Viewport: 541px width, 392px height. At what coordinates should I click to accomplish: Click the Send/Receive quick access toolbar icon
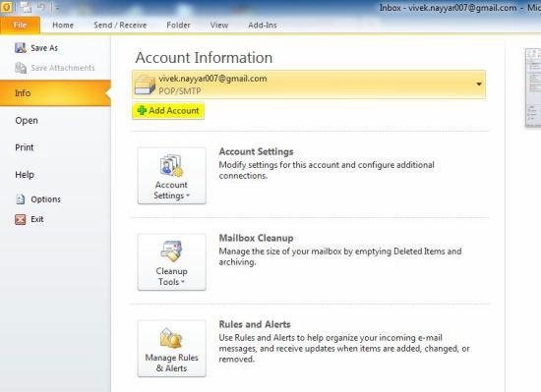(26, 7)
